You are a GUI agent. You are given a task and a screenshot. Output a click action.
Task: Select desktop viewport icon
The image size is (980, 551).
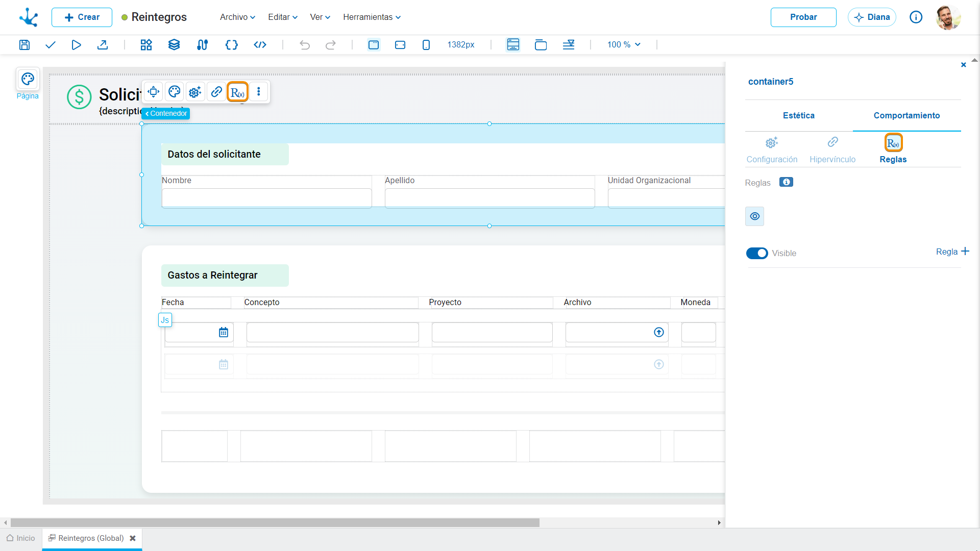click(x=374, y=45)
